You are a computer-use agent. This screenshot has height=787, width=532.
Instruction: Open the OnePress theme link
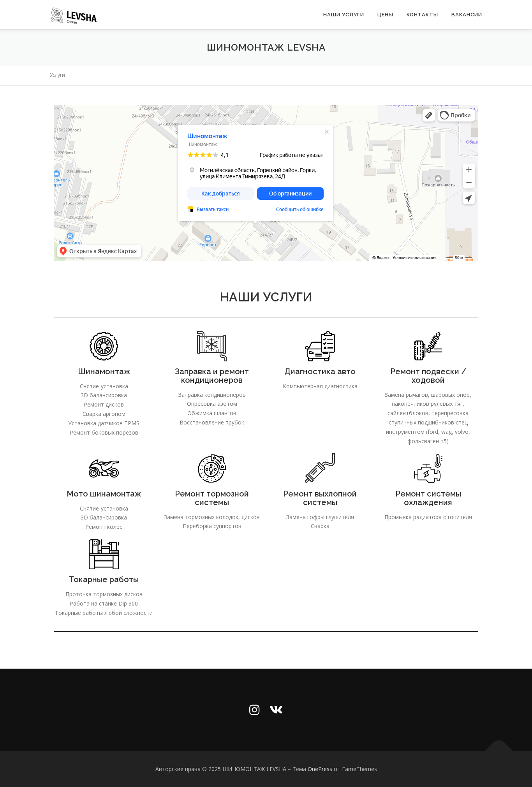coord(320,769)
